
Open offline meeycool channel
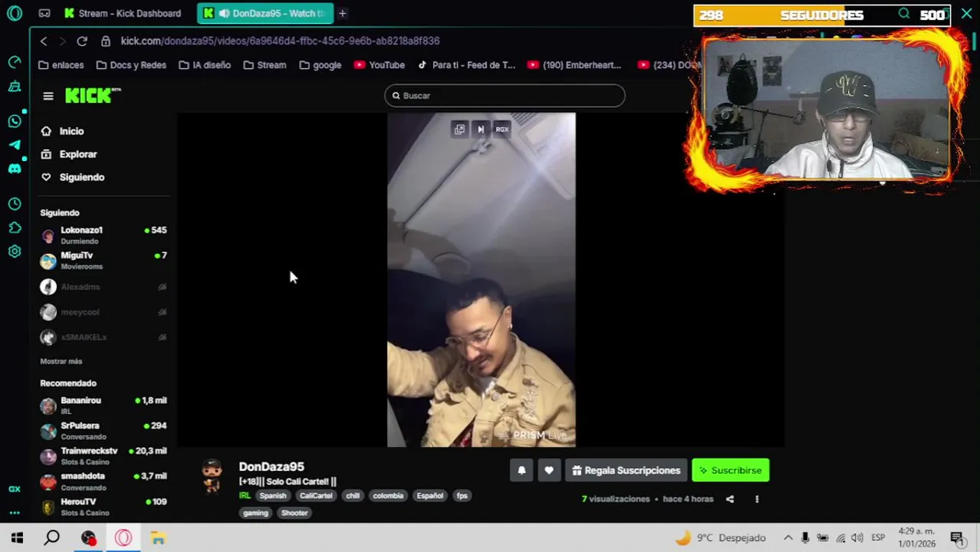[104, 312]
